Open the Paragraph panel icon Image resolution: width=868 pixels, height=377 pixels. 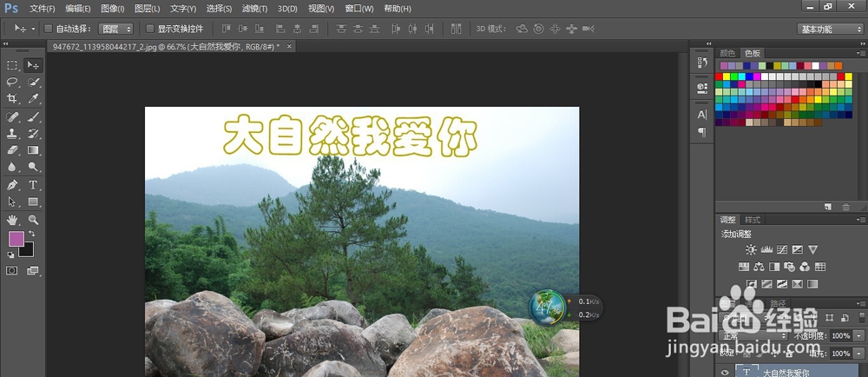click(x=702, y=132)
